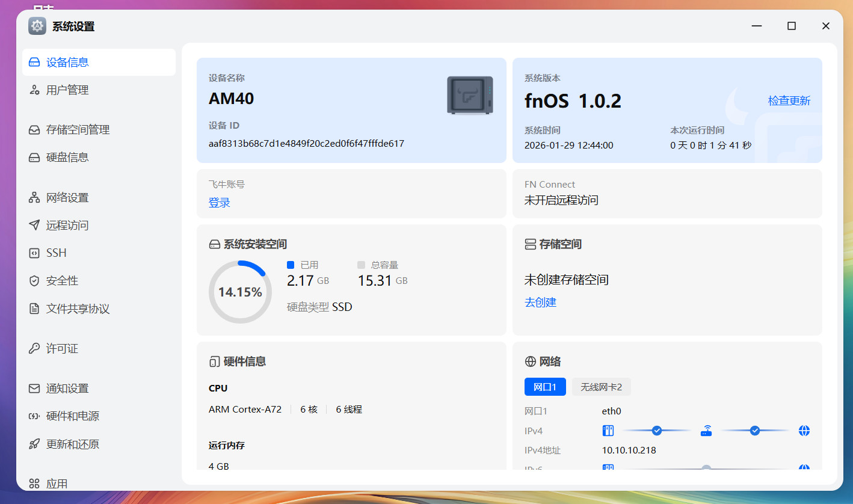
Task: Switch to the 网口1 tab
Action: click(x=544, y=387)
